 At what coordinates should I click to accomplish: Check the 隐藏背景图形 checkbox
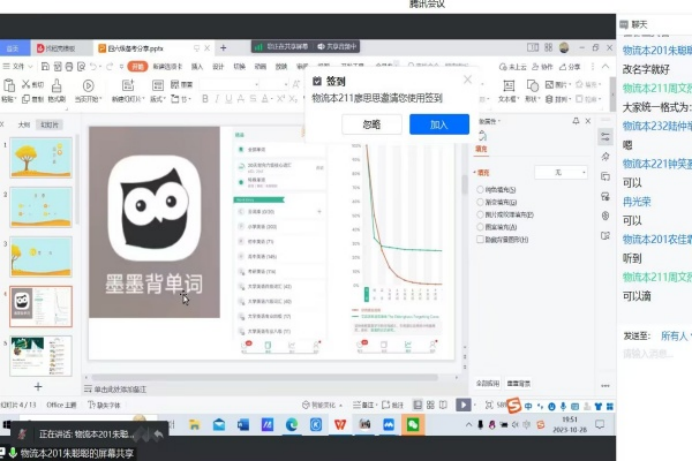point(481,239)
